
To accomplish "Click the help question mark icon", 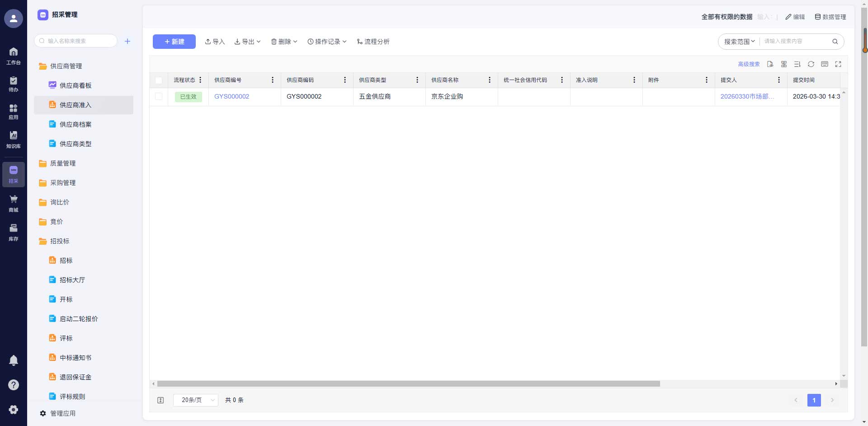I will click(x=14, y=385).
